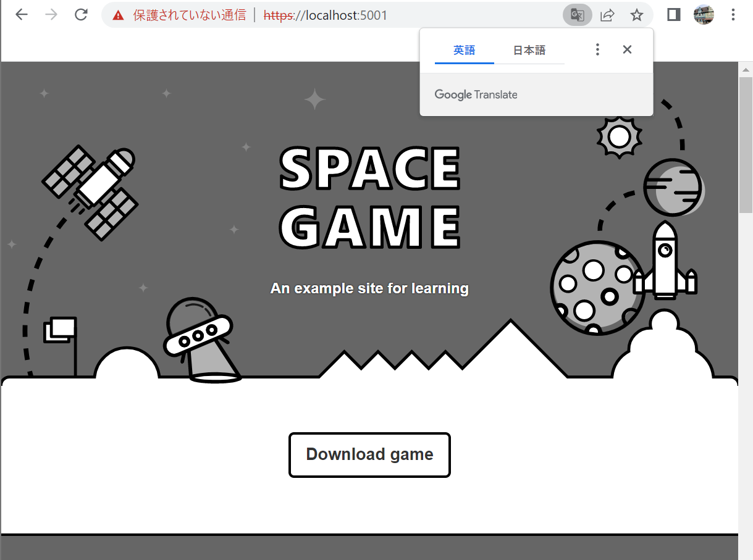Toggle the Google Translate icon in address bar

pos(578,15)
